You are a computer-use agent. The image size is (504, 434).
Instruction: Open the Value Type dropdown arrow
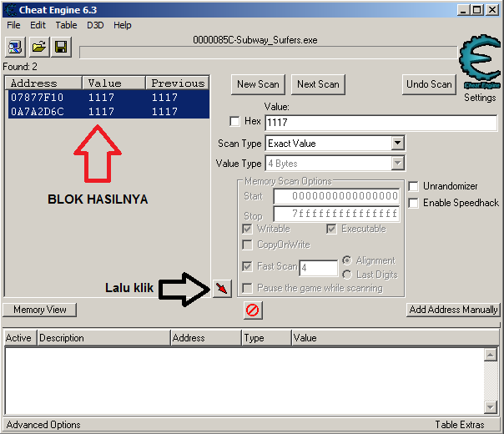[397, 164]
